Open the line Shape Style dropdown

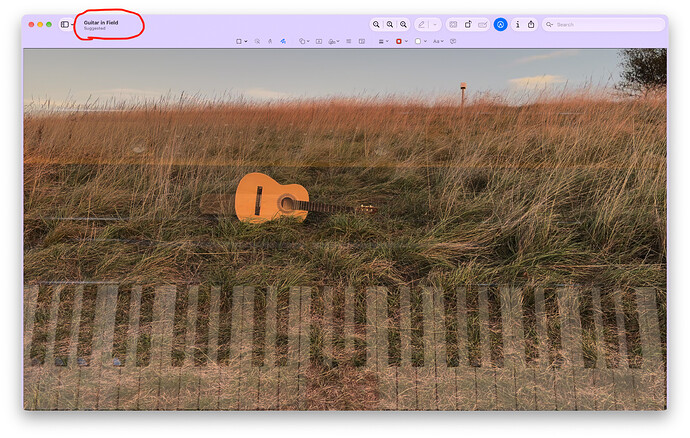coord(383,41)
